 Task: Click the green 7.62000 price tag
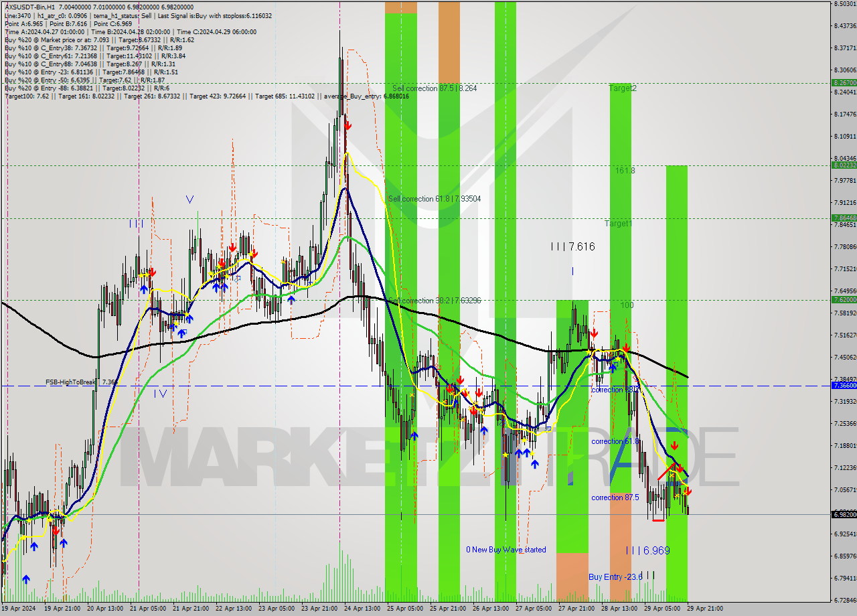(844, 299)
